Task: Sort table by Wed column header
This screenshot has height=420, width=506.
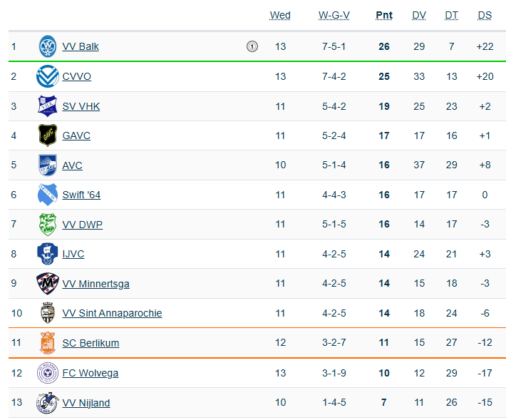Action: click(x=280, y=16)
